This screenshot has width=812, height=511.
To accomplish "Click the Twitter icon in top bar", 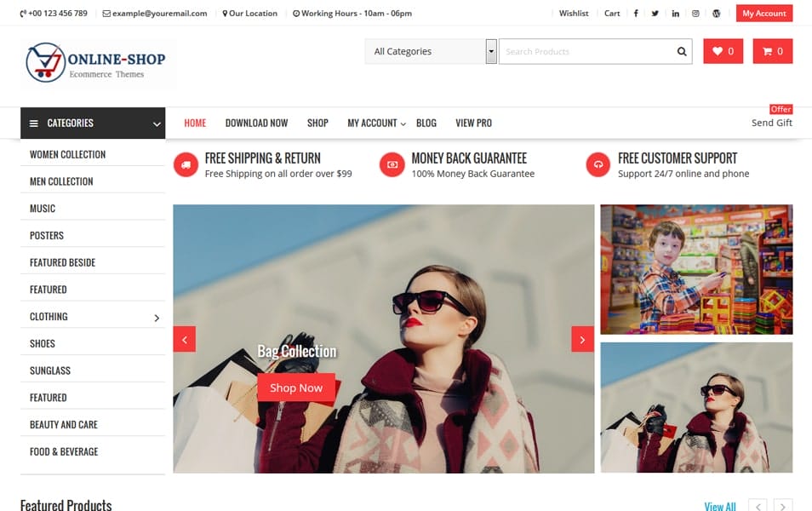I will [656, 13].
